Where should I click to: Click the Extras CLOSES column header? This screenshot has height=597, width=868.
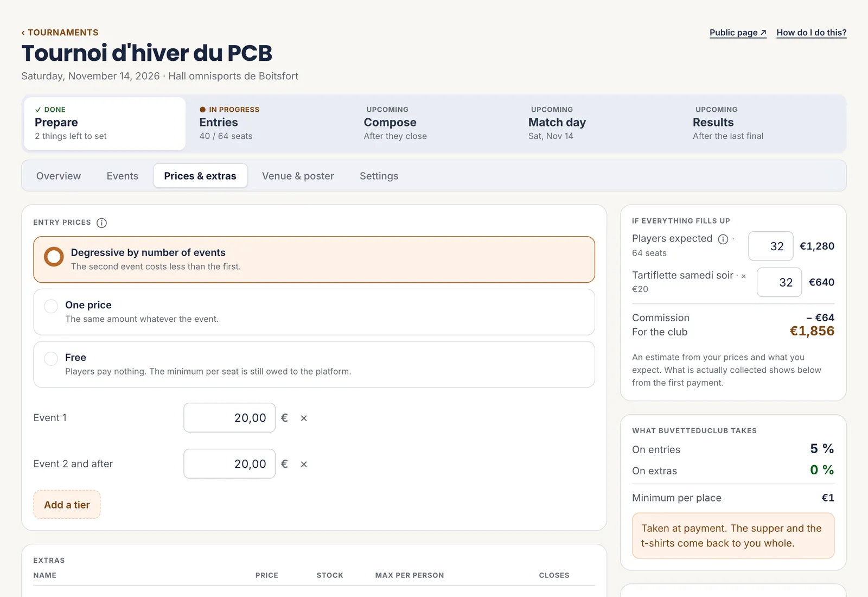tap(554, 575)
